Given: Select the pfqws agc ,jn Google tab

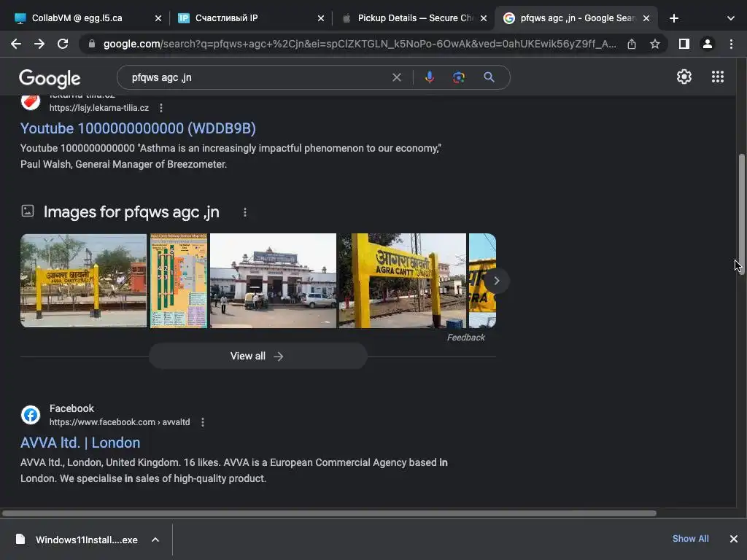Looking at the screenshot, I should pos(578,18).
